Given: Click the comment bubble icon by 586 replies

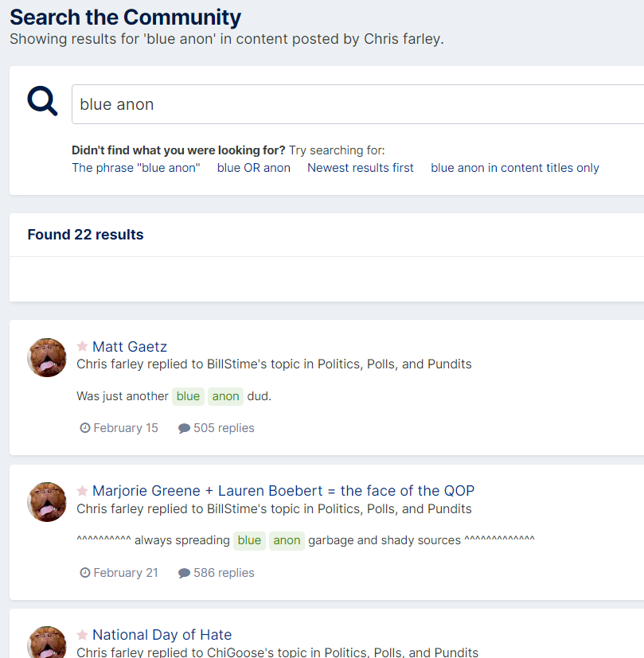Looking at the screenshot, I should pos(184,573).
